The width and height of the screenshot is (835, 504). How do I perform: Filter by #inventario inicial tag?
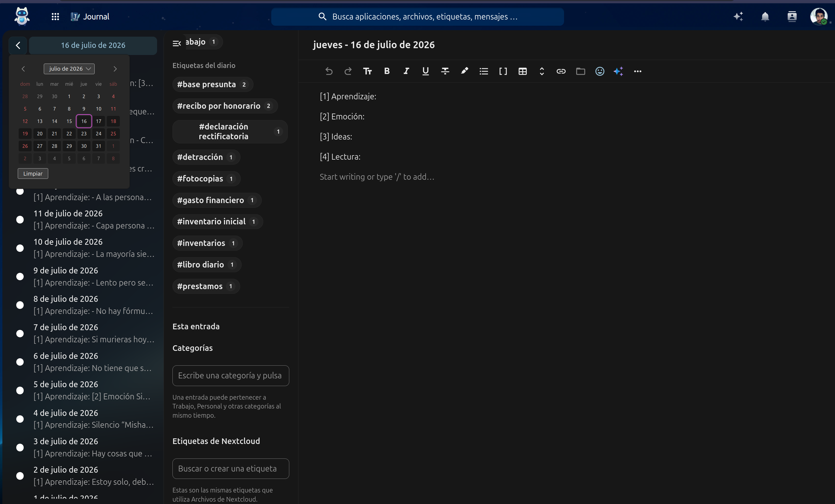point(218,221)
